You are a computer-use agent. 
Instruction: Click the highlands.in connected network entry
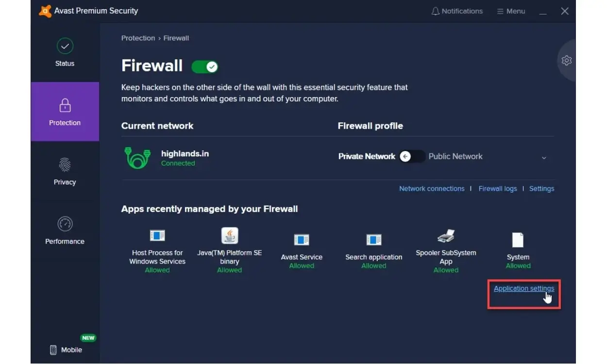point(185,156)
